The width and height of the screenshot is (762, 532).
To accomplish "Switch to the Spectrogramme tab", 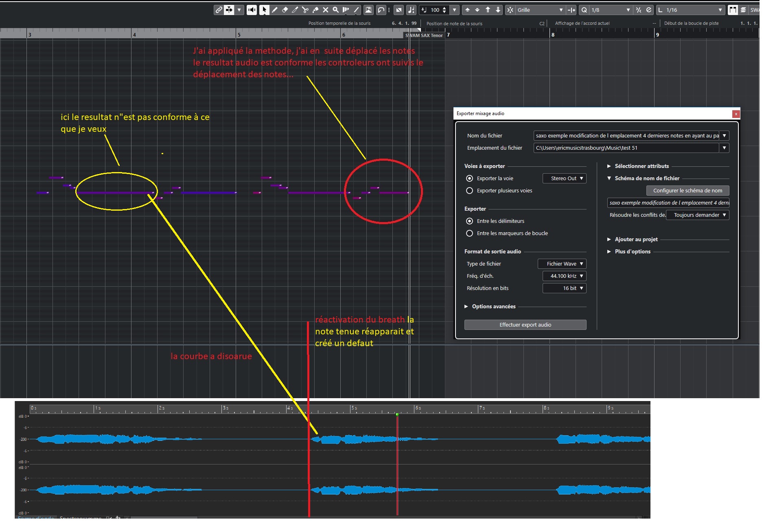I will tap(80, 518).
